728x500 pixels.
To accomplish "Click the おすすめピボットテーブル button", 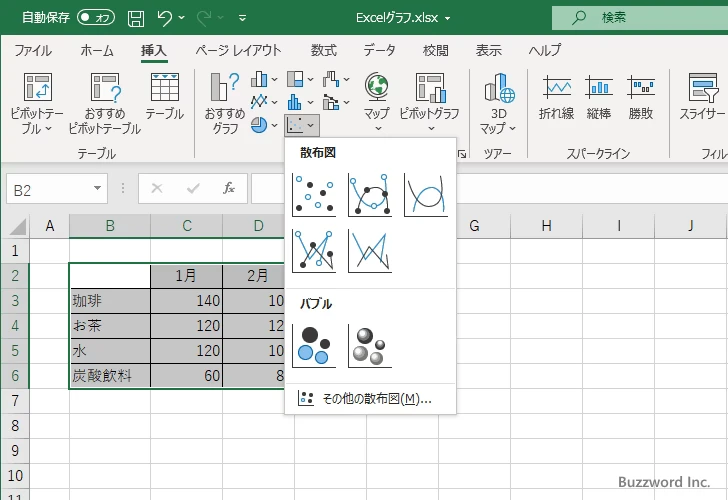I will [104, 103].
